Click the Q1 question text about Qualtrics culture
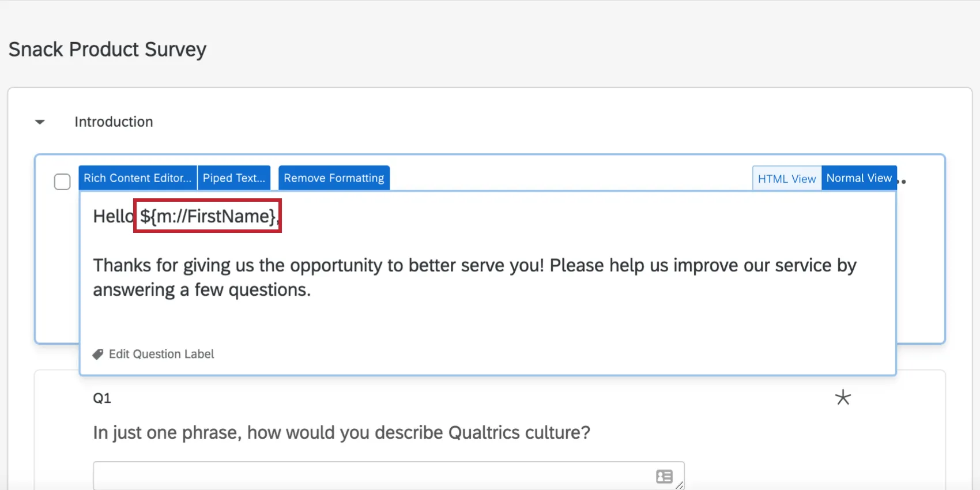Image resolution: width=980 pixels, height=490 pixels. [x=341, y=432]
